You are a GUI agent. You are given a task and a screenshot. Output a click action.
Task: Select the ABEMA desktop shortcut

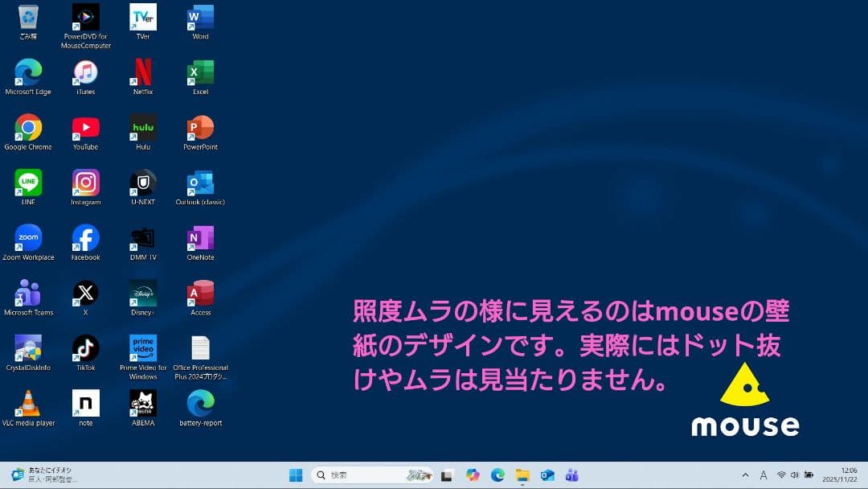143,409
